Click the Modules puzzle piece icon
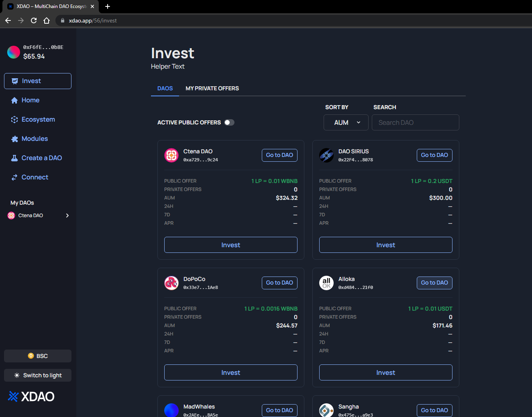The image size is (532, 417). click(x=14, y=139)
